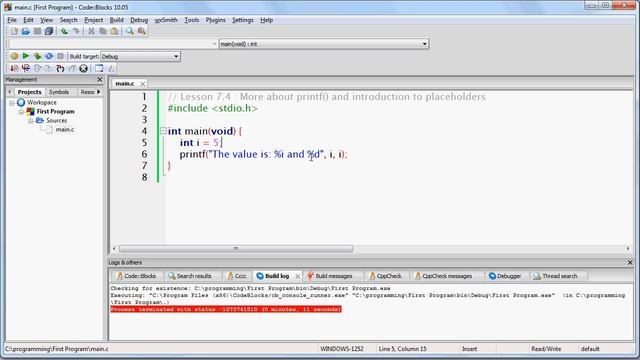Click the Build gear icon
Screen dimensions: 640x360
pyautogui.click(x=14, y=56)
